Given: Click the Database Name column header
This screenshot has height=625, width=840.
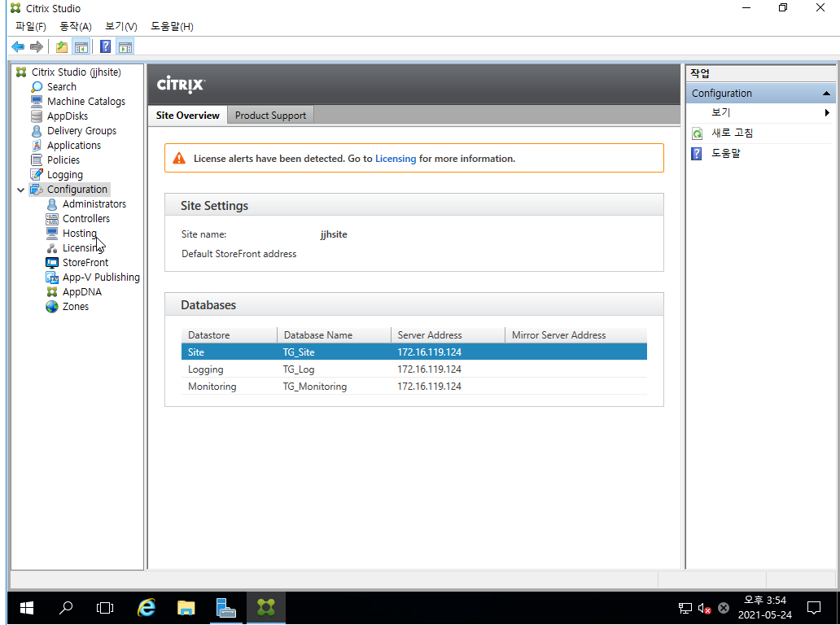Looking at the screenshot, I should point(334,335).
